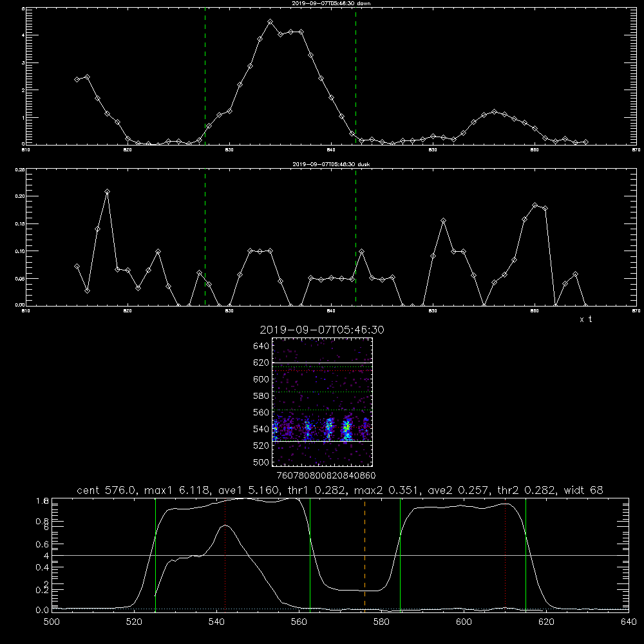This screenshot has height=644, width=644.
Task: Click the '620' tick label on bottom plot
Action: pos(546,622)
